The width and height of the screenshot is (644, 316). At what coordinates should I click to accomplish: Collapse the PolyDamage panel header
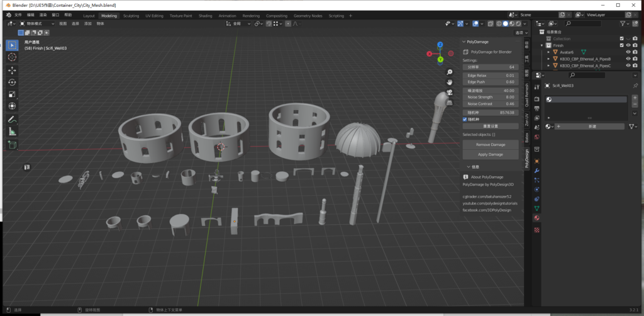(478, 42)
